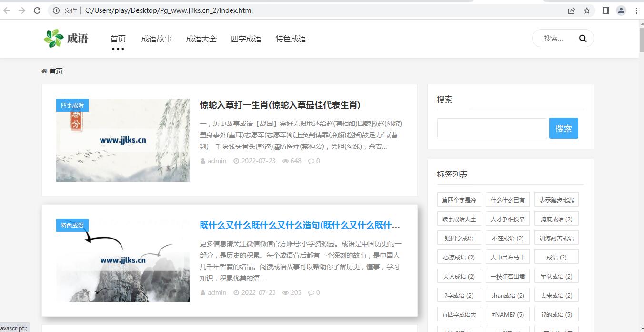Click comment icon on second post
The height and width of the screenshot is (332, 644).
311,293
